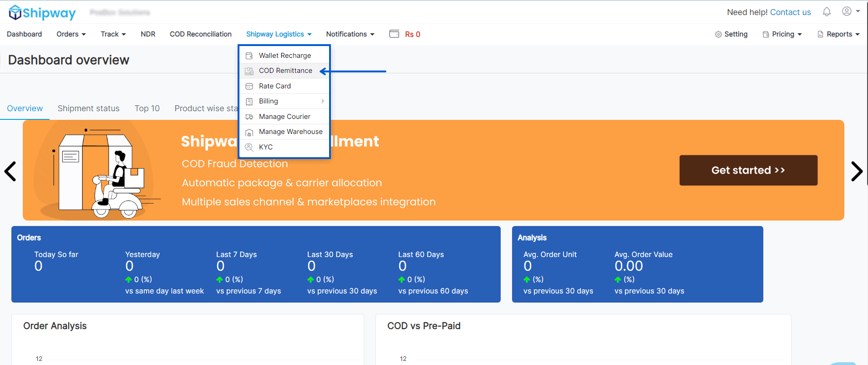Click the Shipway logo
Screen dimensions: 868x365
[x=42, y=13]
